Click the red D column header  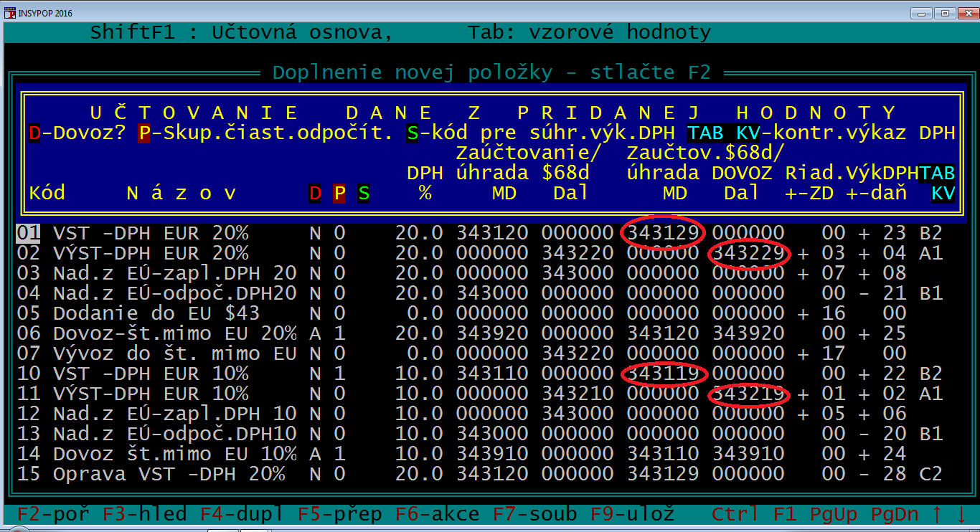point(315,193)
